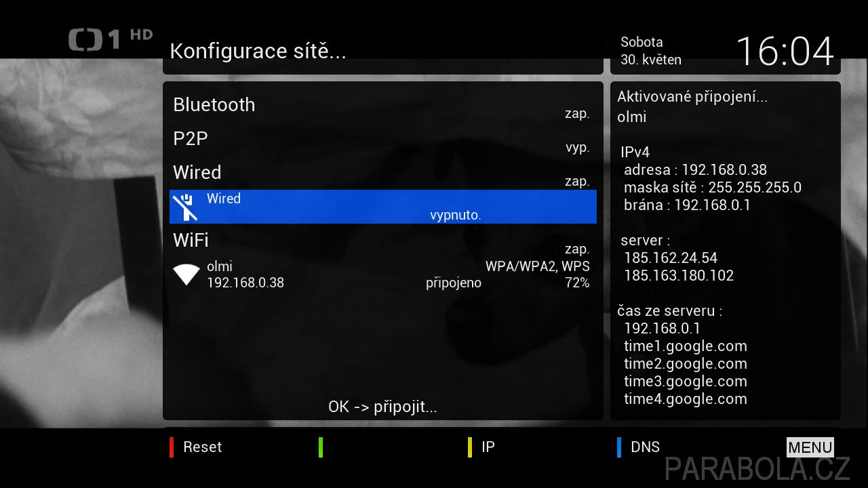Image resolution: width=868 pixels, height=488 pixels.
Task: Select the olmi WiFi network entry
Action: 383,274
